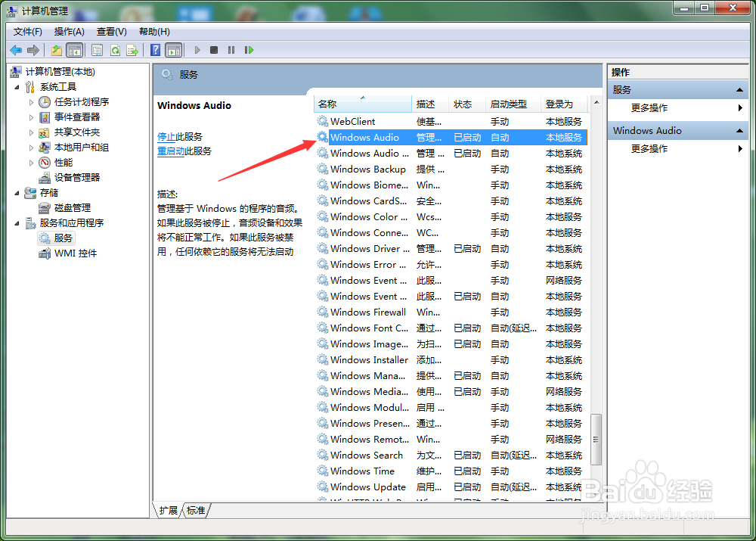Screen dimensions: 756x541
Task: Toggle the show/hide action pane icon
Action: [x=174, y=50]
